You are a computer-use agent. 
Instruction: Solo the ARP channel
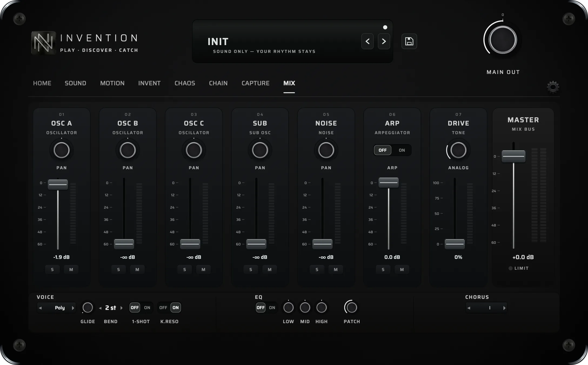point(383,269)
